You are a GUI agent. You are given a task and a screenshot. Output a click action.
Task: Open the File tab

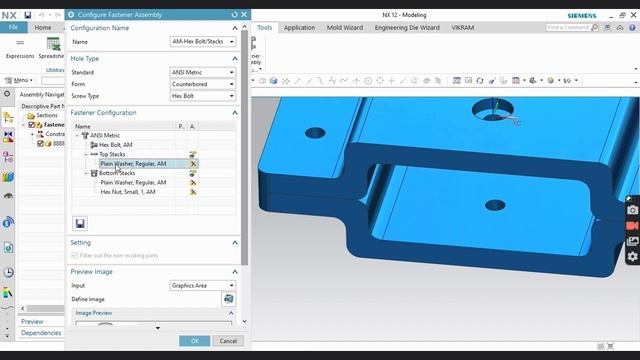[13, 27]
